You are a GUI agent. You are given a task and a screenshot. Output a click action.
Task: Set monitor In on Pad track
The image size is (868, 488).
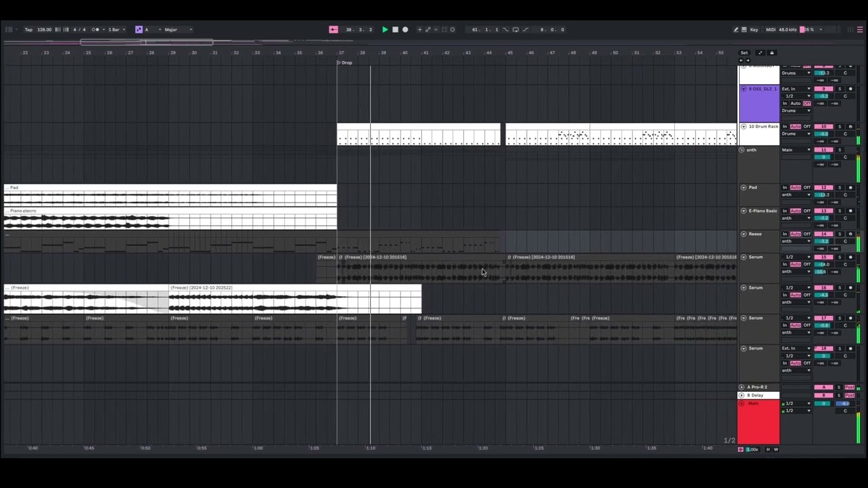point(785,188)
